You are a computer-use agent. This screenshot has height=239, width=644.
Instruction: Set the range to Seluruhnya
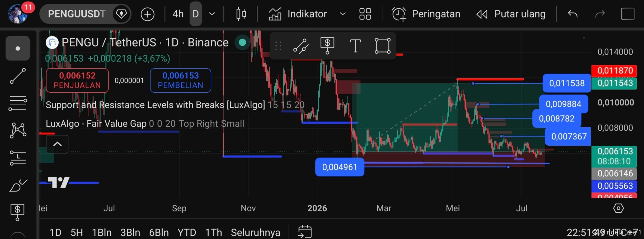click(255, 232)
